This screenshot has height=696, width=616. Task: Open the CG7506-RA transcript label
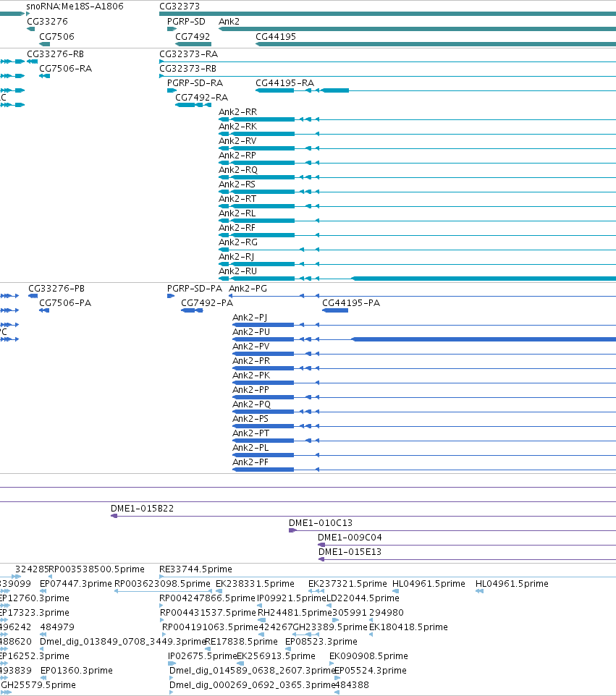[x=65, y=69]
